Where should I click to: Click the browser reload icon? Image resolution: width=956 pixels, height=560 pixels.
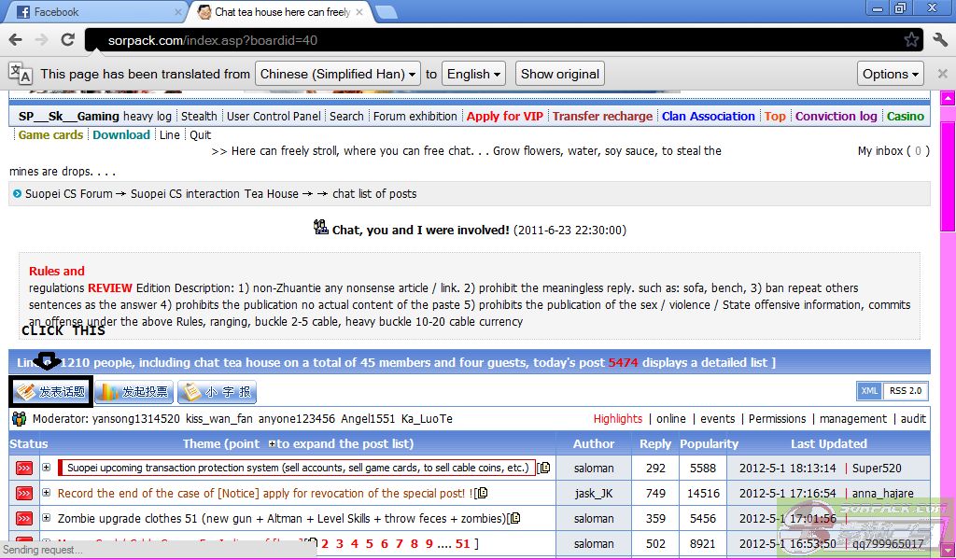tap(67, 40)
